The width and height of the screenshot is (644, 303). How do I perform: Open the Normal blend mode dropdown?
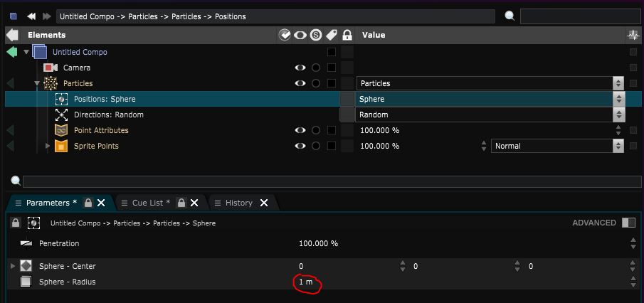click(x=618, y=146)
